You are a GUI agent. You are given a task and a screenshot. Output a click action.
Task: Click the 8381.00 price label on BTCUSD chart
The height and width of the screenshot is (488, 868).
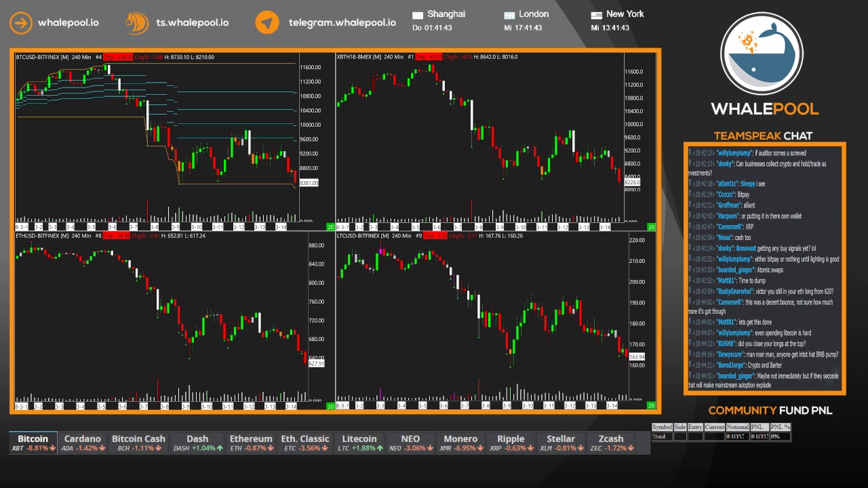pos(309,183)
